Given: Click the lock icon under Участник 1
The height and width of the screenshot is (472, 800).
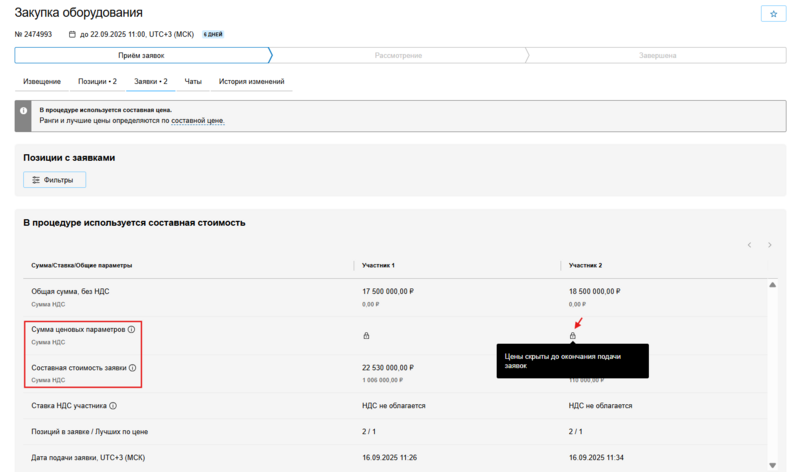Looking at the screenshot, I should (366, 336).
